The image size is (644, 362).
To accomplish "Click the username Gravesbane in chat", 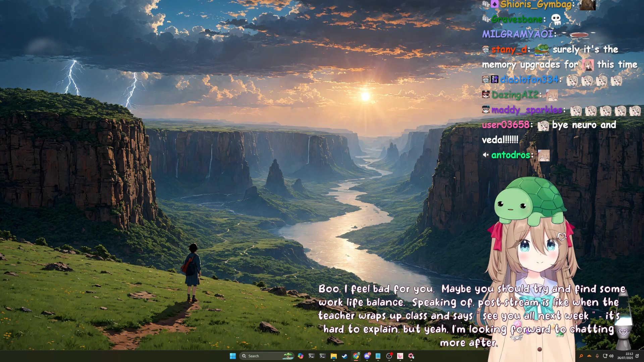I will pyautogui.click(x=517, y=19).
